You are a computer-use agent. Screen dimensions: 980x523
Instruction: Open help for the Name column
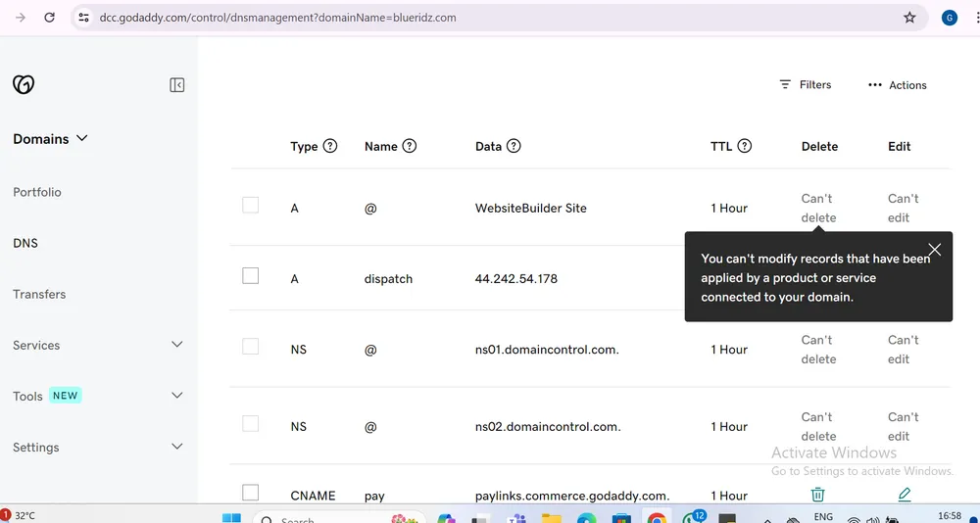pyautogui.click(x=410, y=146)
